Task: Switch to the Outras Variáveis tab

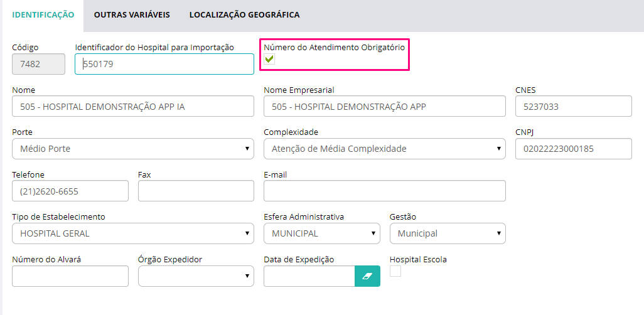Action: point(132,15)
